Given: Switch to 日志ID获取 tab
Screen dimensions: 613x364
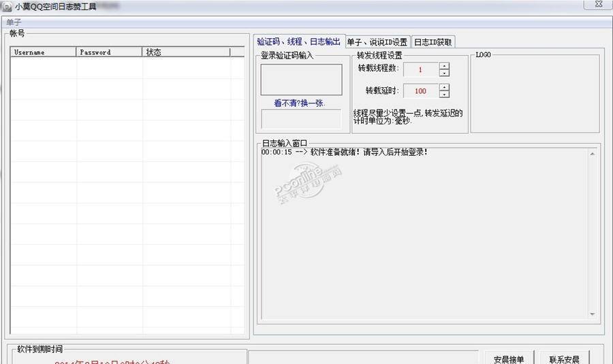Looking at the screenshot, I should coord(433,42).
